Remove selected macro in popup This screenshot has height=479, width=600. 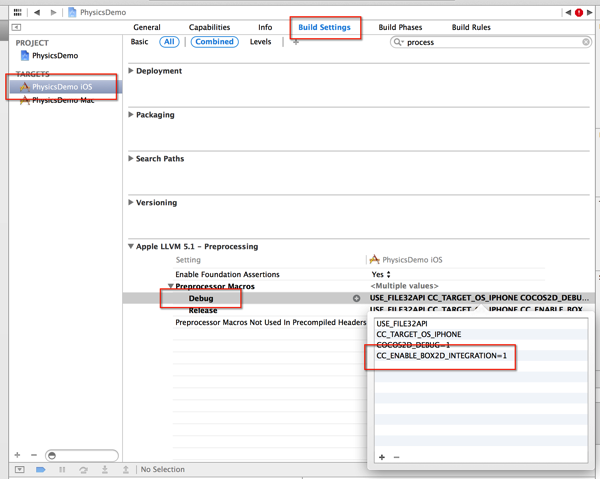396,457
